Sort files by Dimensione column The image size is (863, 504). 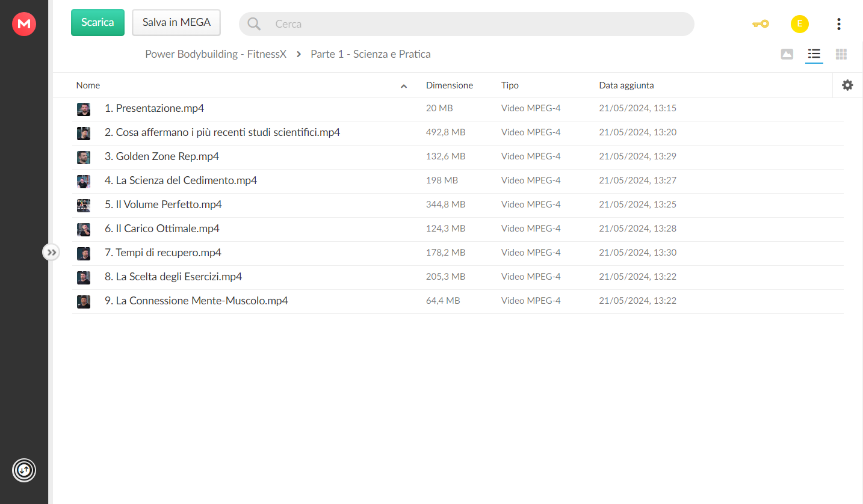450,85
